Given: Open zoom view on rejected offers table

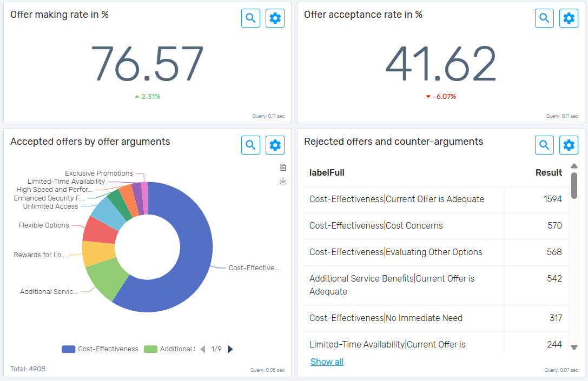Looking at the screenshot, I should click(544, 145).
